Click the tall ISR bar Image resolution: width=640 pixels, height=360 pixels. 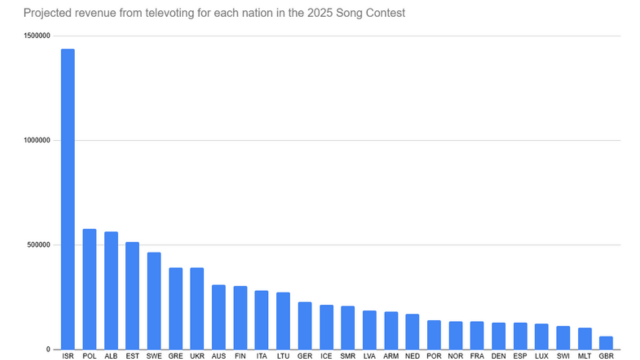[68, 199]
